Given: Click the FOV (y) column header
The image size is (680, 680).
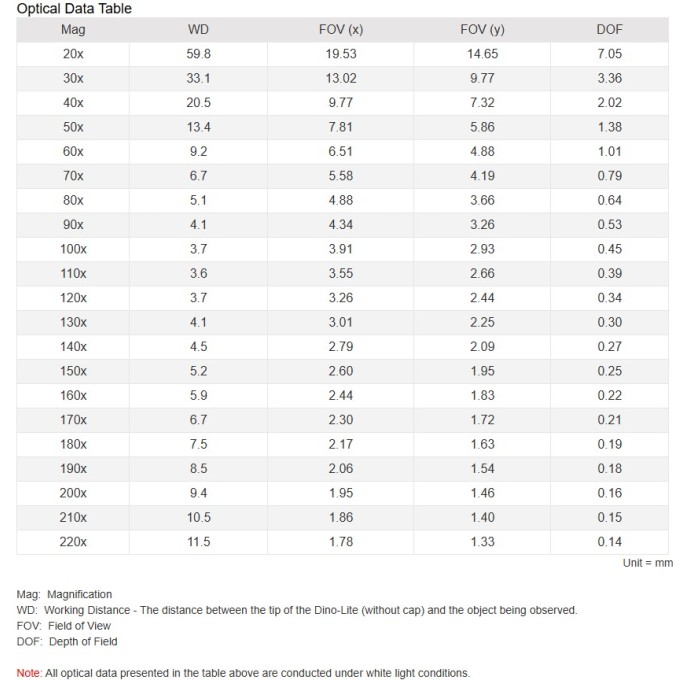Looking at the screenshot, I should pyautogui.click(x=482, y=29).
